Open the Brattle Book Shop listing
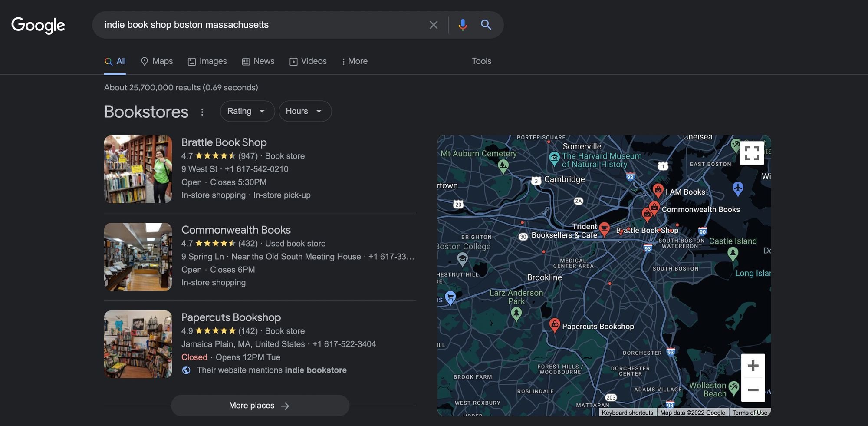 click(224, 142)
